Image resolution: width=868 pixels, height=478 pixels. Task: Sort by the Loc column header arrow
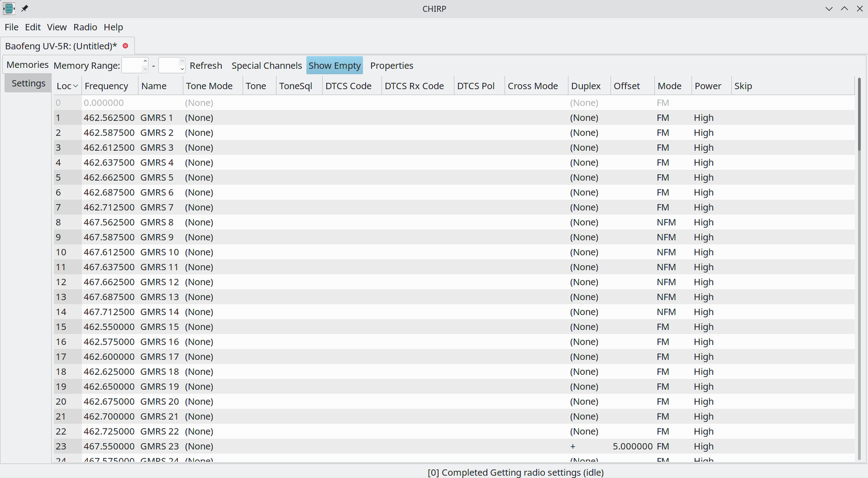click(x=75, y=86)
